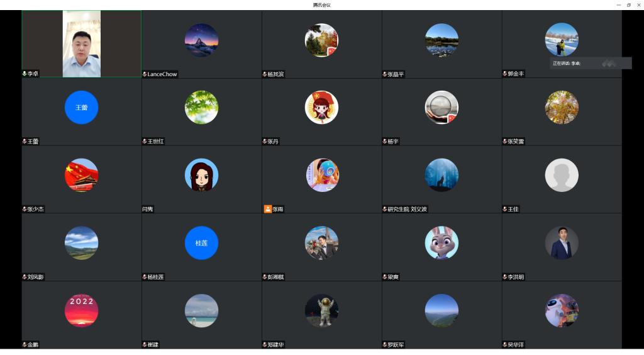This screenshot has width=644, height=355.
Task: Click the muted mic icon beside 杨桂莲
Action: pyautogui.click(x=145, y=277)
